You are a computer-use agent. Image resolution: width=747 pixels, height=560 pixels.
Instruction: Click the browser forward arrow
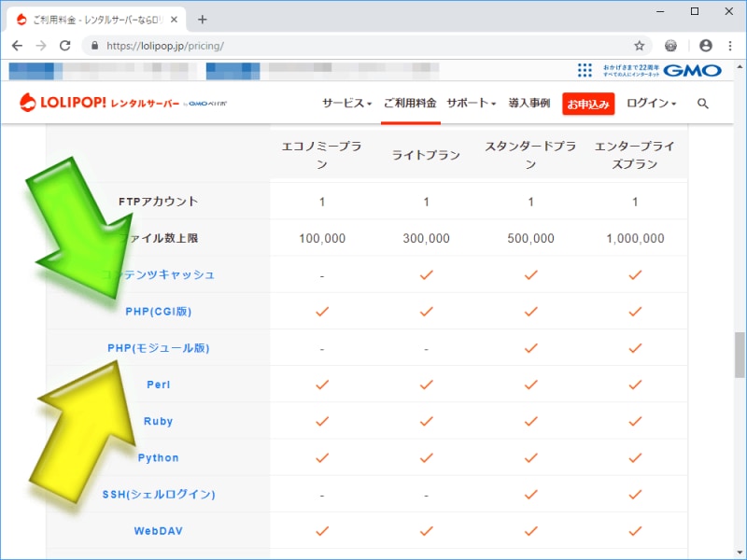[41, 46]
